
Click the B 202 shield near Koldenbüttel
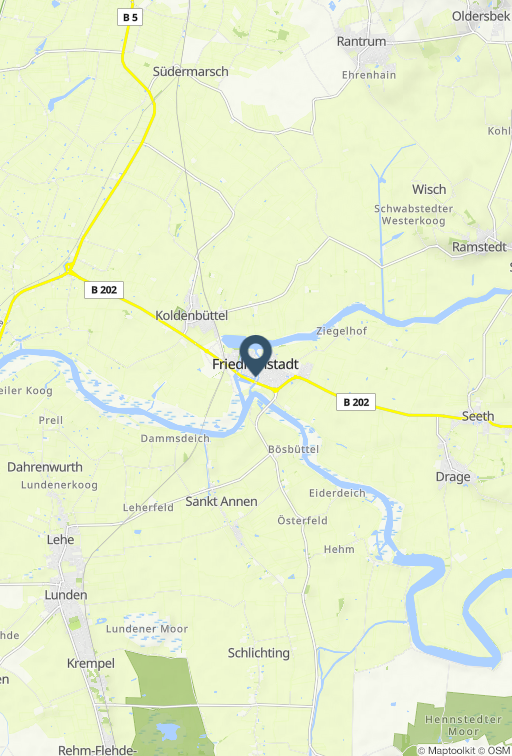pyautogui.click(x=104, y=290)
